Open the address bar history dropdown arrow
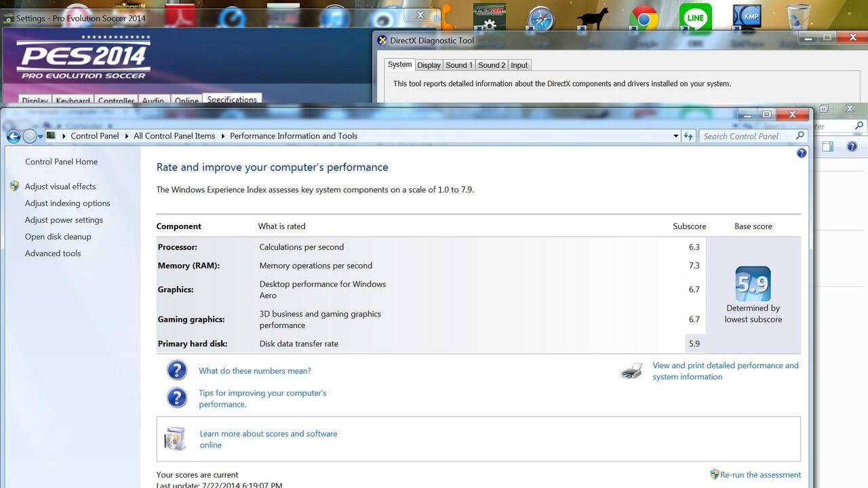The width and height of the screenshot is (868, 488). [675, 136]
